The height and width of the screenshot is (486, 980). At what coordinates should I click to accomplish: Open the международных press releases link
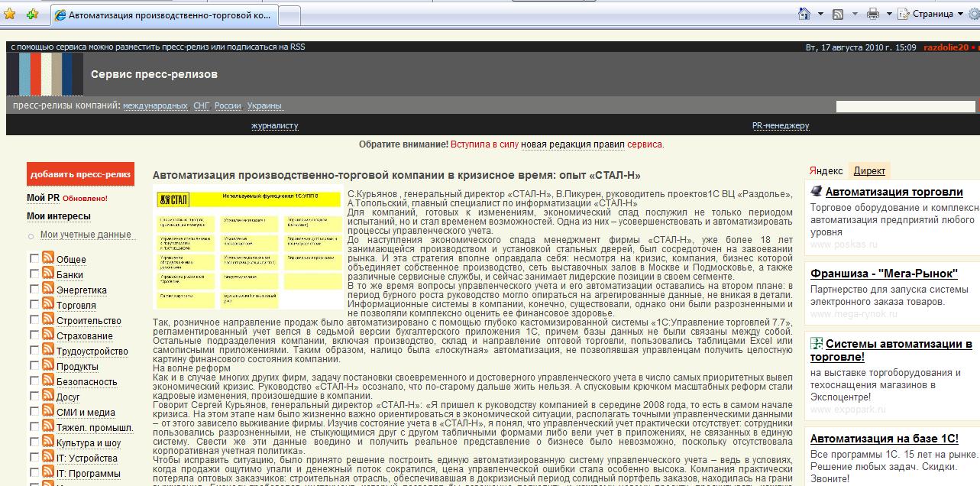click(x=155, y=106)
